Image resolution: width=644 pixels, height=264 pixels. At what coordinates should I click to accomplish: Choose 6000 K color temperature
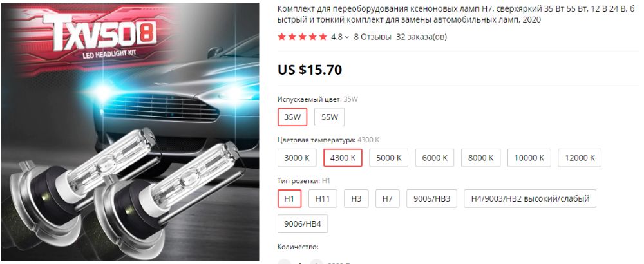click(x=435, y=158)
